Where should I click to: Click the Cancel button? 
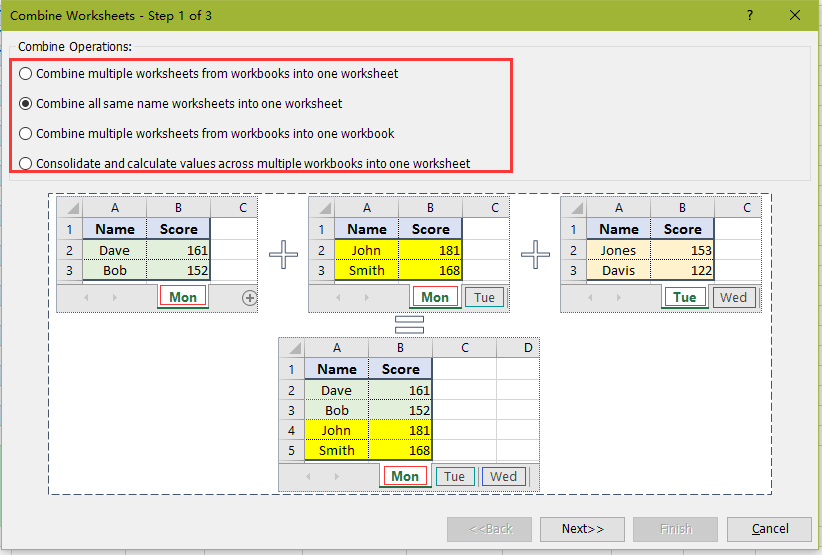coord(769,529)
